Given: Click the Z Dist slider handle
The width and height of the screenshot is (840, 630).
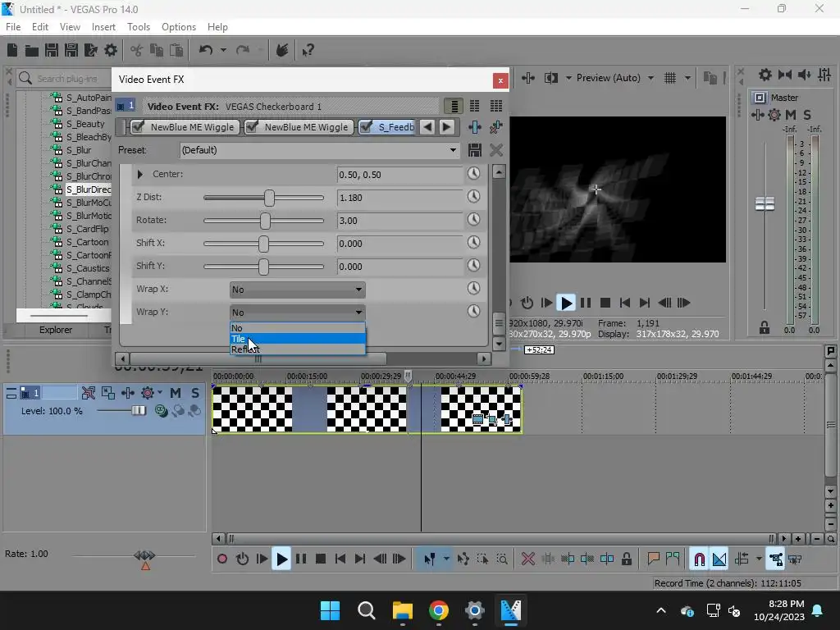Looking at the screenshot, I should click(x=269, y=198).
